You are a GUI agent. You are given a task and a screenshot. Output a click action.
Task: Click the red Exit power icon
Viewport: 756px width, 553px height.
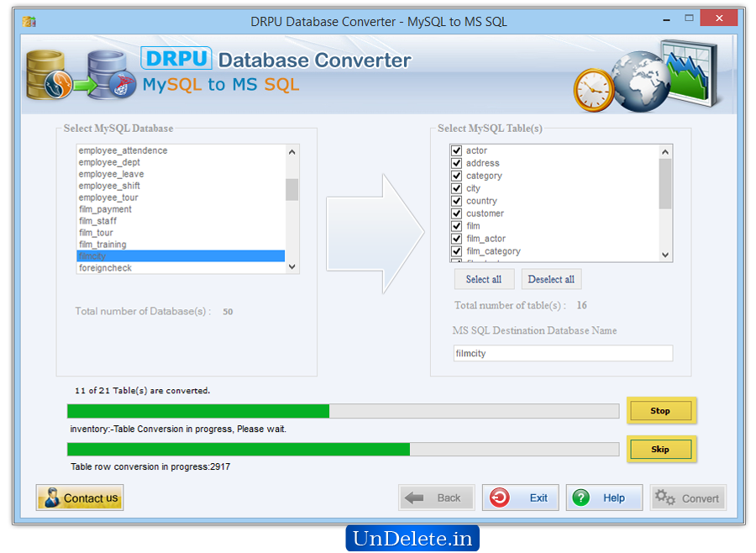click(500, 498)
